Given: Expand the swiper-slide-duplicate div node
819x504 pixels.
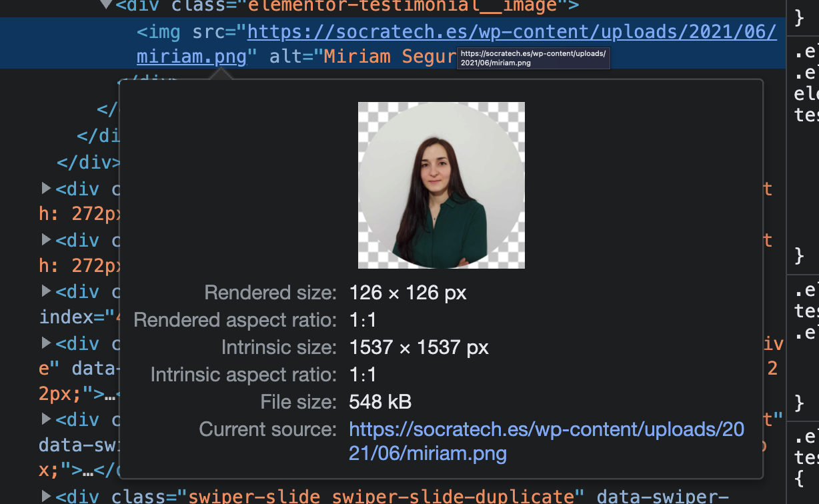Looking at the screenshot, I should pyautogui.click(x=46, y=496).
